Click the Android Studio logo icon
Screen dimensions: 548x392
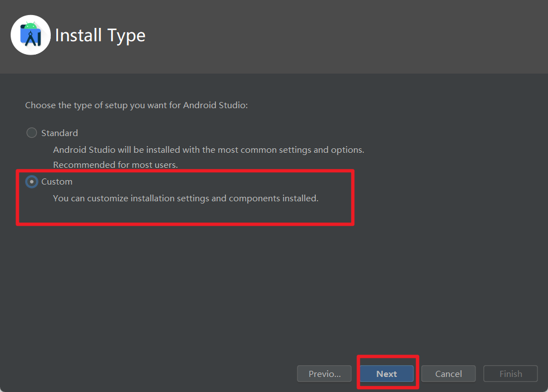31,35
